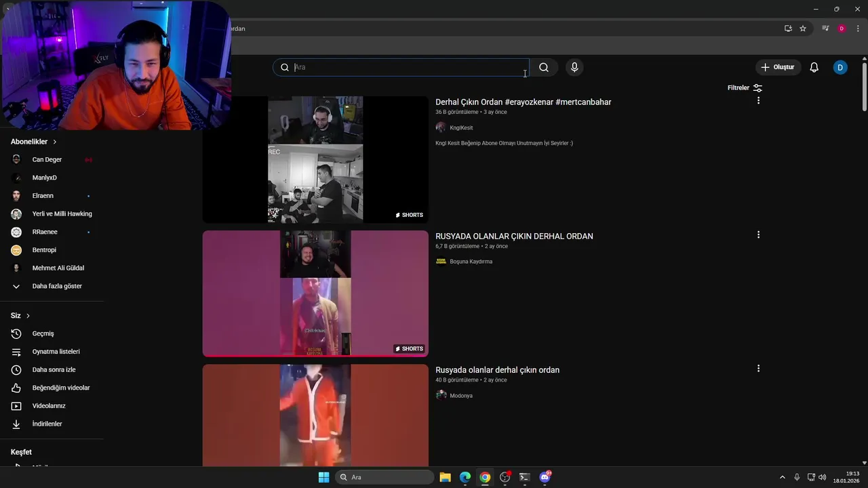868x488 pixels.
Task: Show hidden tray icons chevron
Action: click(782, 477)
